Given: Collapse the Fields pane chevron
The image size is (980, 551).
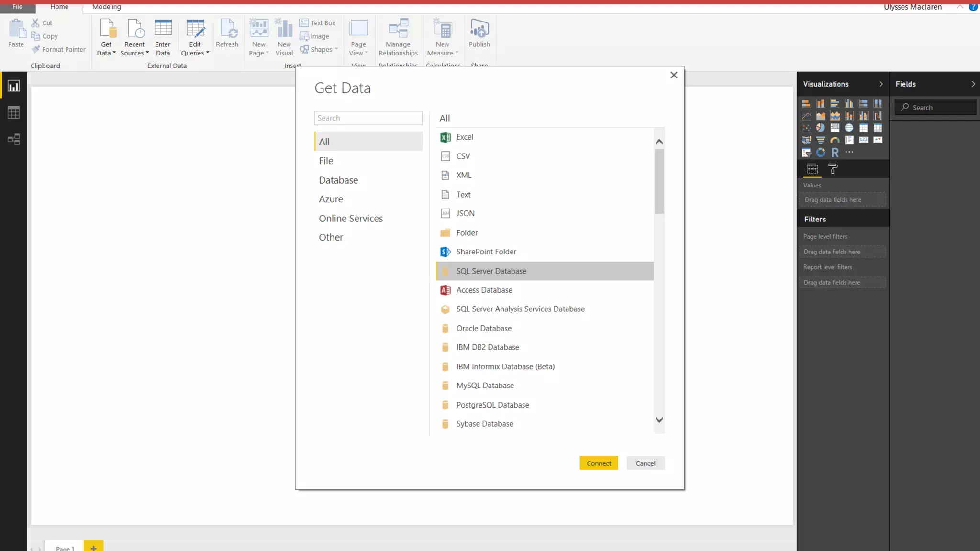Looking at the screenshot, I should coord(973,84).
